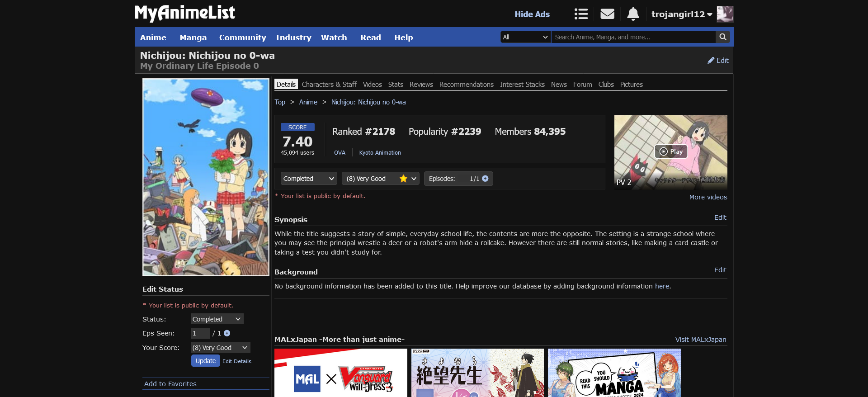This screenshot has width=868, height=397.
Task: Switch to the Stats tab
Action: [396, 85]
